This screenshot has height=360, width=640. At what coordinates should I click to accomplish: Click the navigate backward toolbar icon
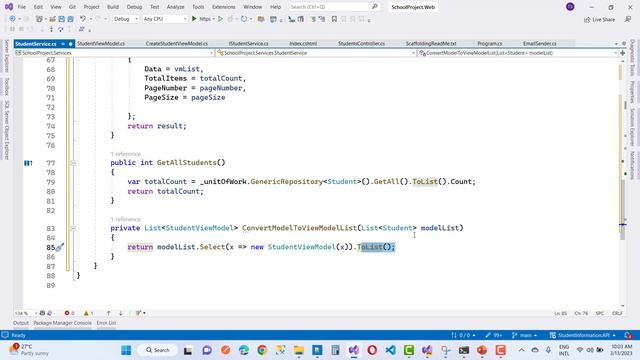[12, 19]
